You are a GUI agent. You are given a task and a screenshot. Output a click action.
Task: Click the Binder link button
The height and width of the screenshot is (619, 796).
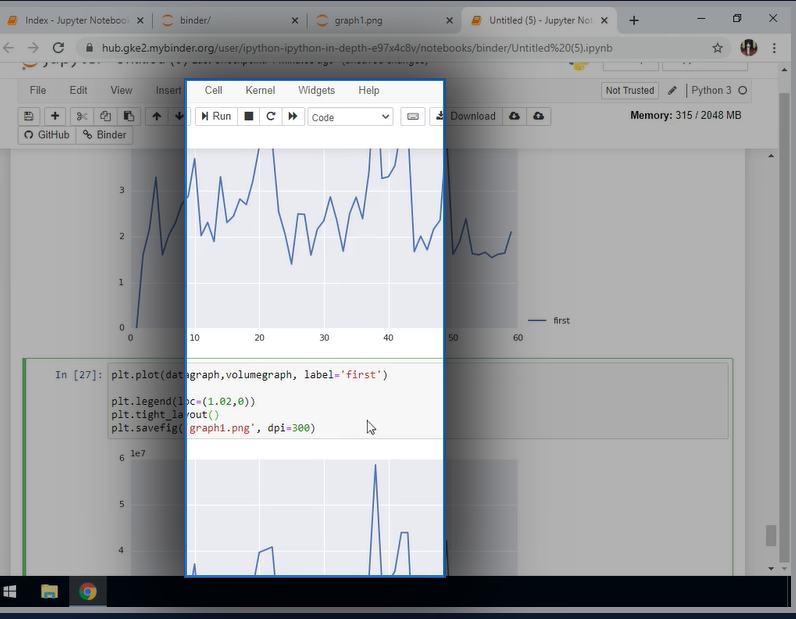105,135
